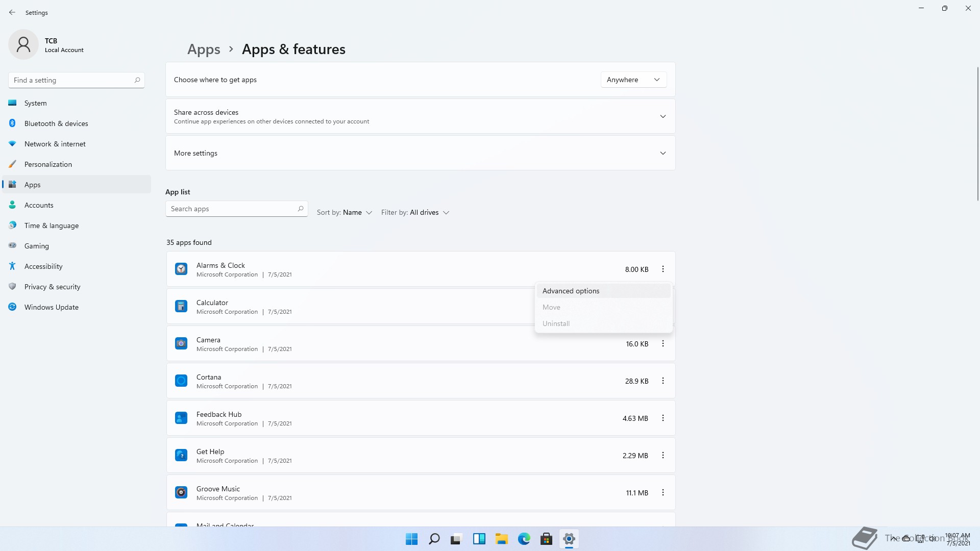Screen dimensions: 980x551
Task: Open more options for Camera
Action: [663, 343]
